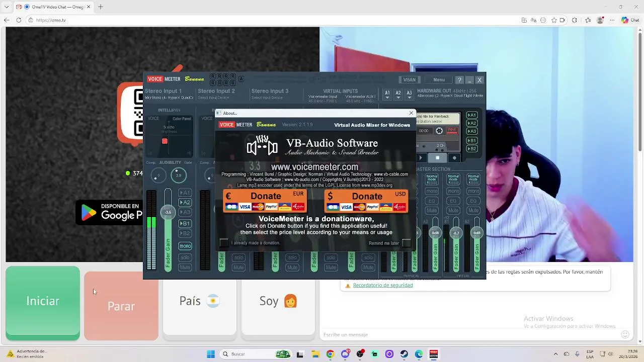
Task: Open hardware out A1 device dropdown
Action: pyautogui.click(x=387, y=95)
